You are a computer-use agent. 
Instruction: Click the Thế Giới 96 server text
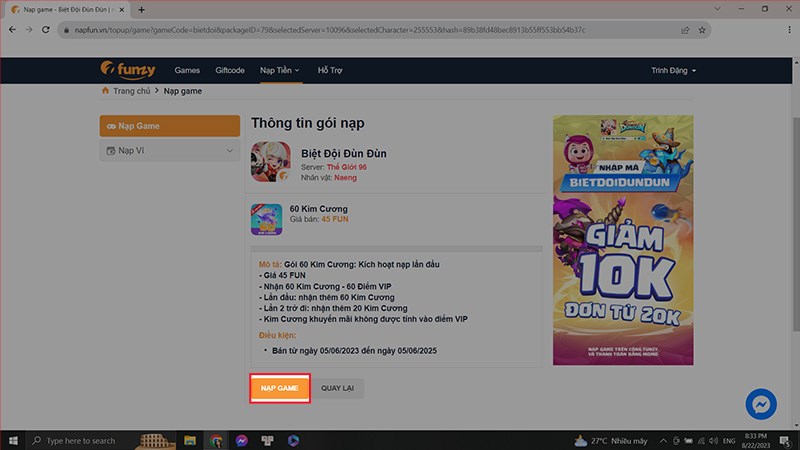346,167
